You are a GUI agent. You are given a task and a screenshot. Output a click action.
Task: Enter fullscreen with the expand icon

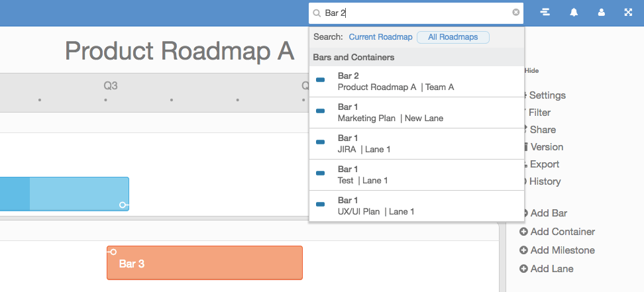(x=628, y=13)
